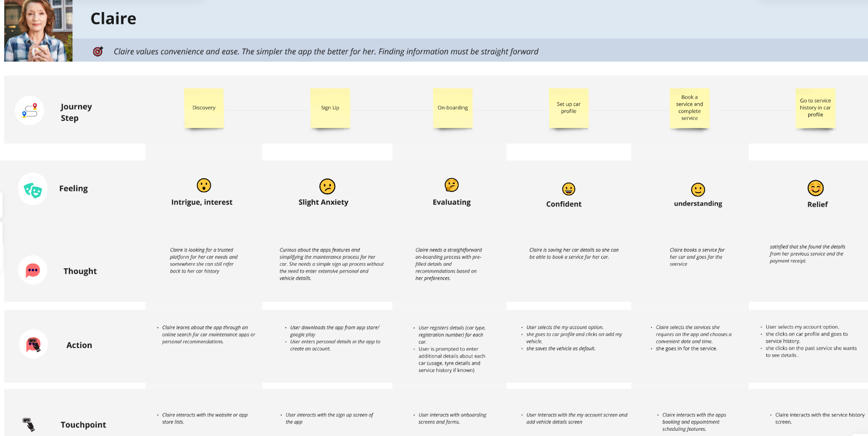Image resolution: width=868 pixels, height=436 pixels.
Task: Click the touchpoint text 'service history screen'
Action: pos(820,418)
